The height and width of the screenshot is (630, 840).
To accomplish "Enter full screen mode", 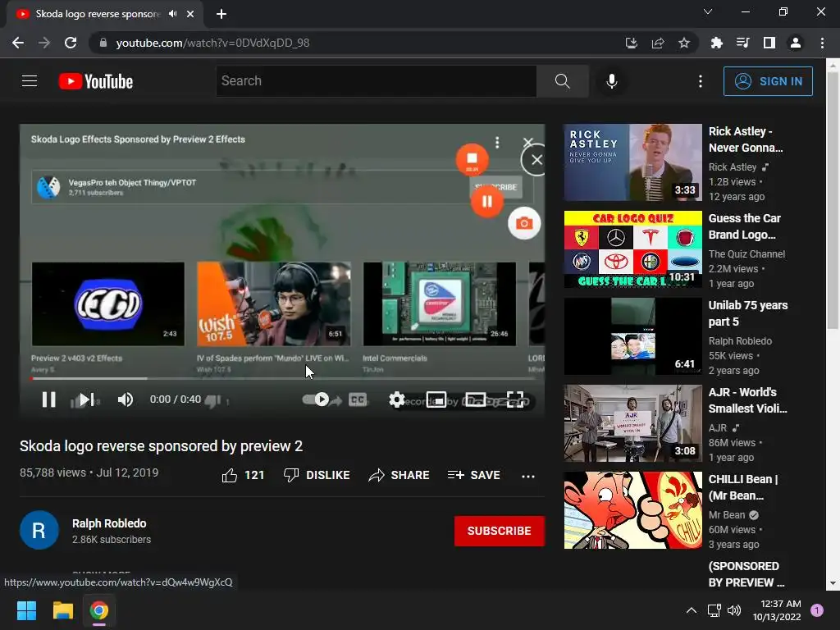I will [x=515, y=399].
